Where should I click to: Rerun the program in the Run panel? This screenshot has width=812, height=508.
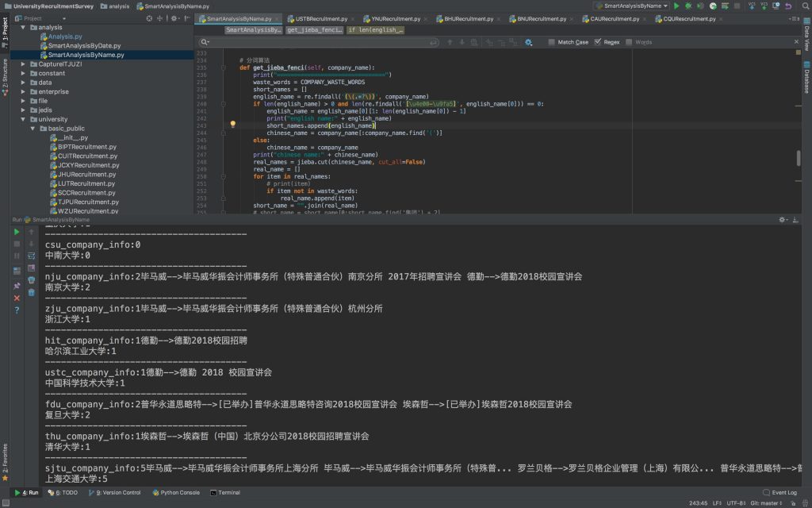16,232
